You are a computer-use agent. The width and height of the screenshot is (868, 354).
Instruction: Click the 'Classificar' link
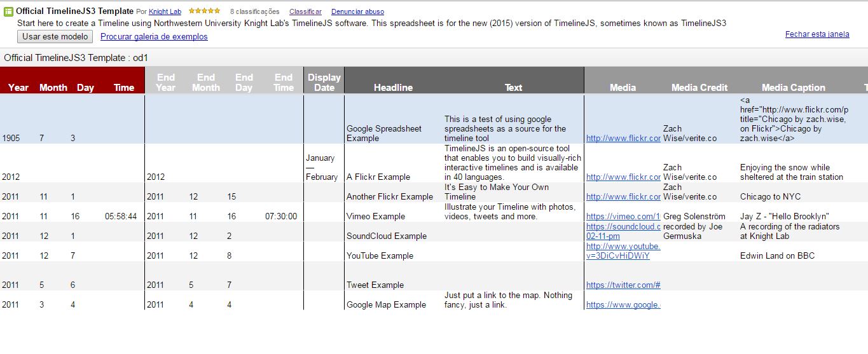(x=305, y=11)
